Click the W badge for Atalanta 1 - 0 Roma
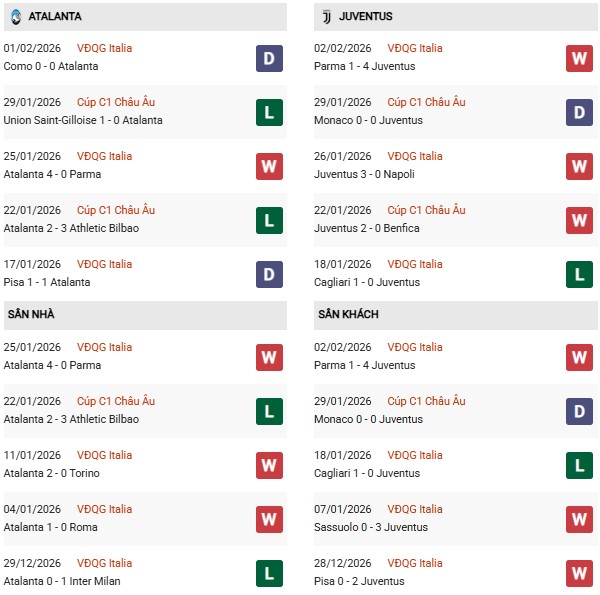Screen dimensions: 600x595 click(269, 519)
